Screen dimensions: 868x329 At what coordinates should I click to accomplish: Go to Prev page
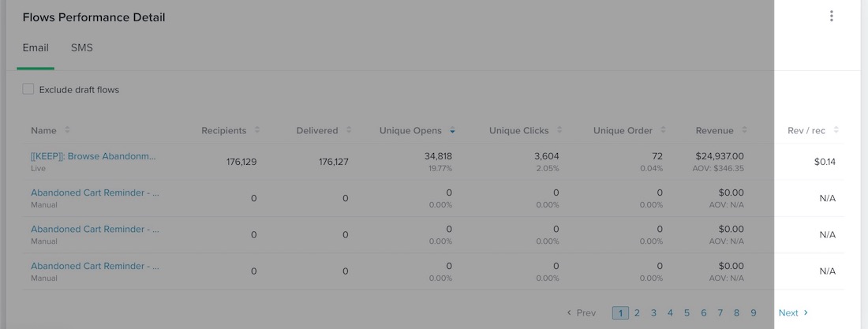click(x=581, y=313)
